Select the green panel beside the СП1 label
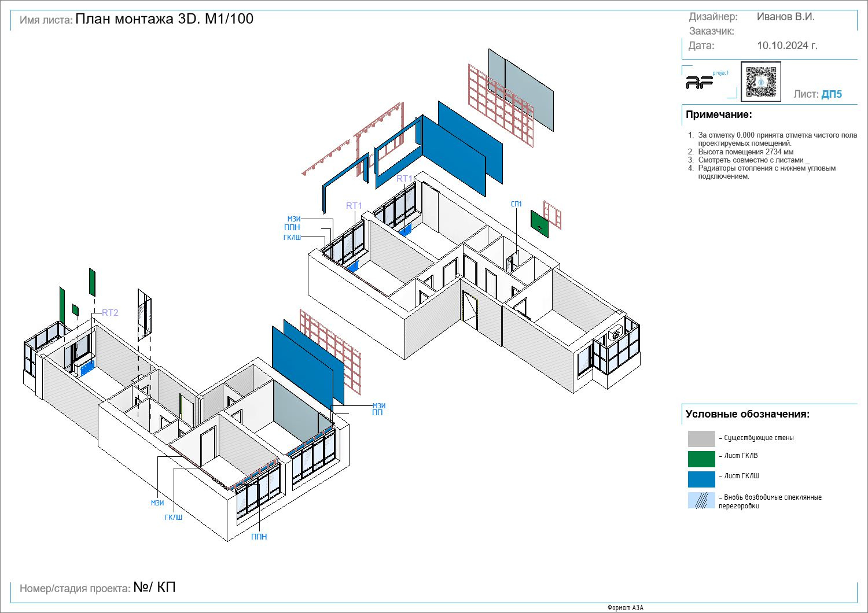868x613 pixels. click(539, 223)
